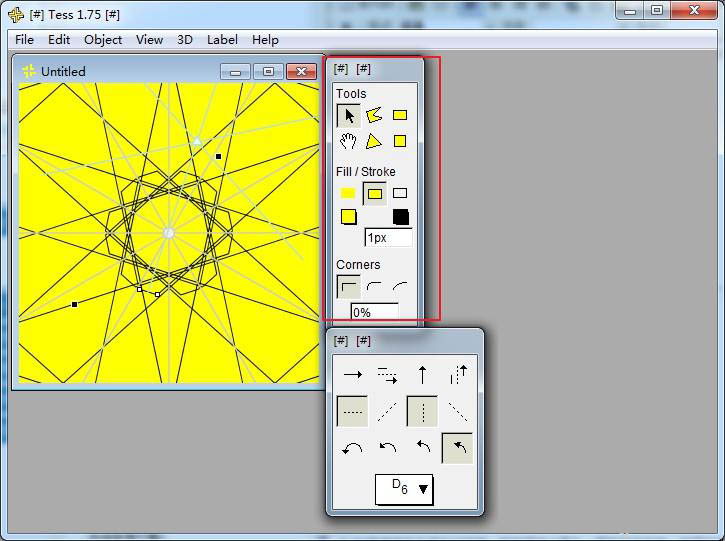Open the View menu

[149, 40]
